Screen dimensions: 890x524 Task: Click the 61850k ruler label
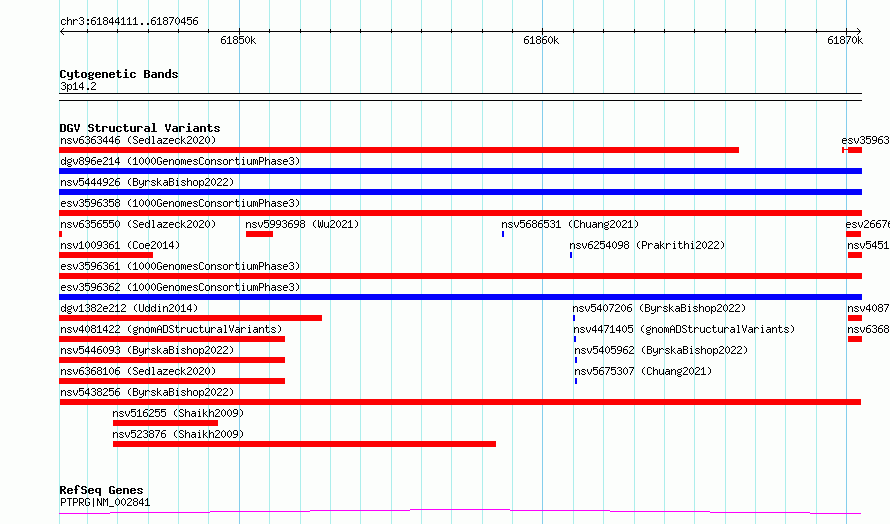click(238, 40)
